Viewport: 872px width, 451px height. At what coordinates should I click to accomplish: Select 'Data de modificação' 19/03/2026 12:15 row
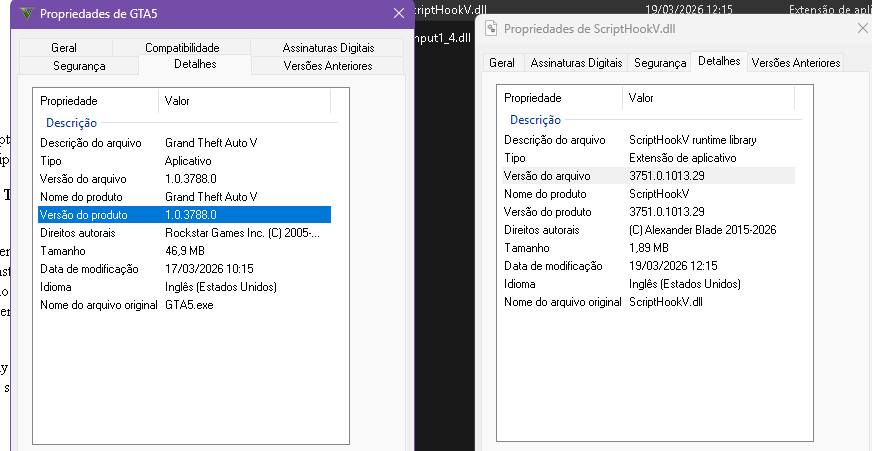648,266
